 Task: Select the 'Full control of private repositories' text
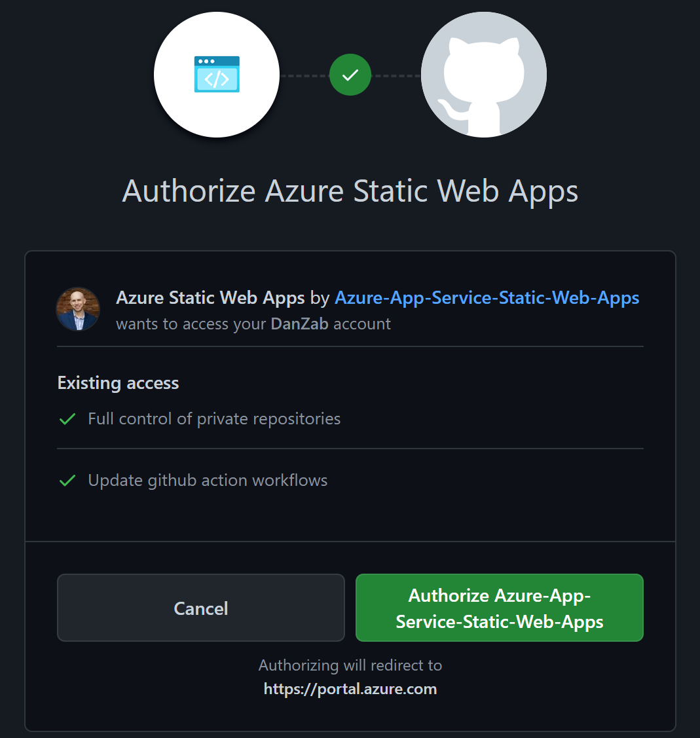click(214, 419)
